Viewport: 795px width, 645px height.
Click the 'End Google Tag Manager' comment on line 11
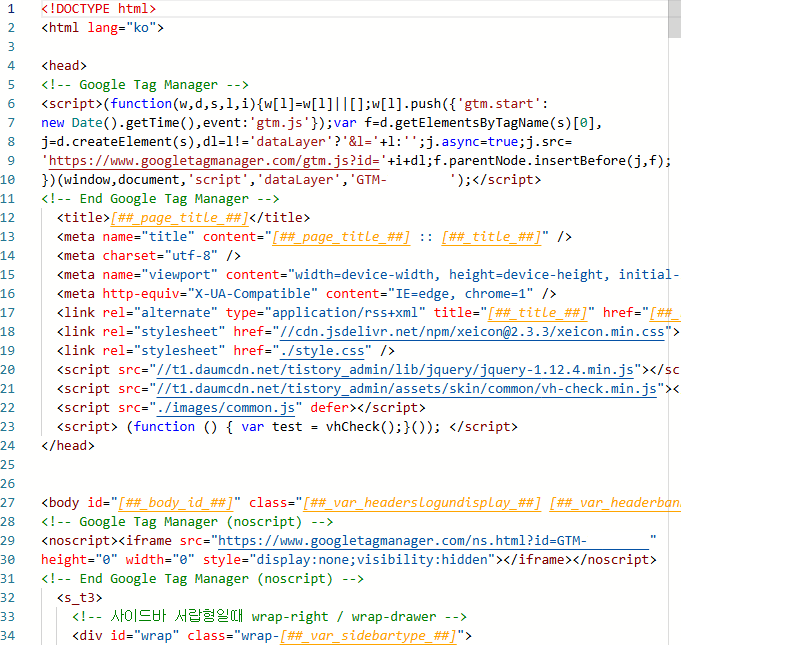pyautogui.click(x=160, y=199)
